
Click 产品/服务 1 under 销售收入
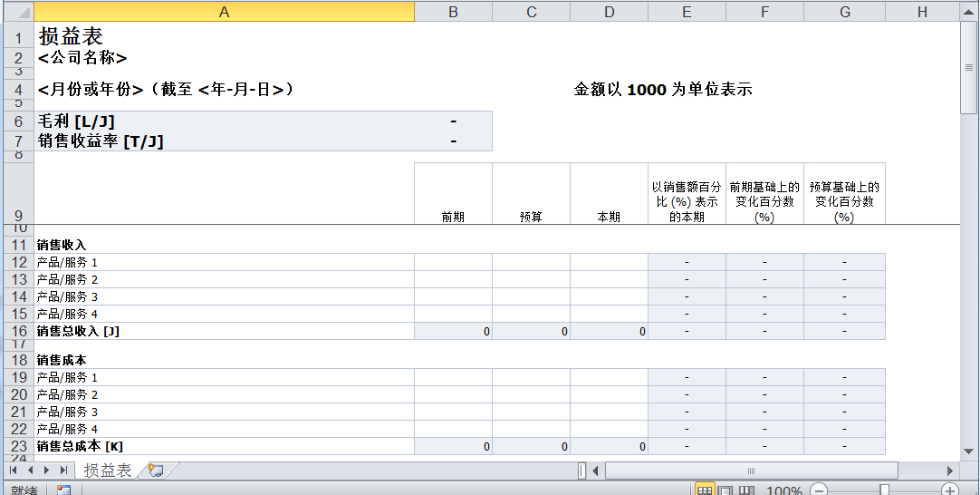coord(225,262)
